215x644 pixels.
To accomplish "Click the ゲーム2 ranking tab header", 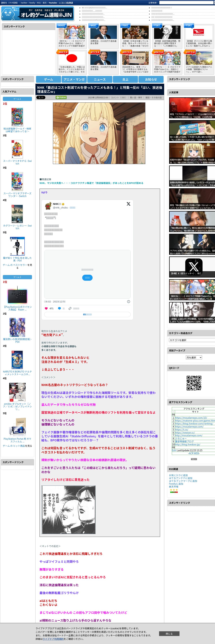I will [17, 277].
